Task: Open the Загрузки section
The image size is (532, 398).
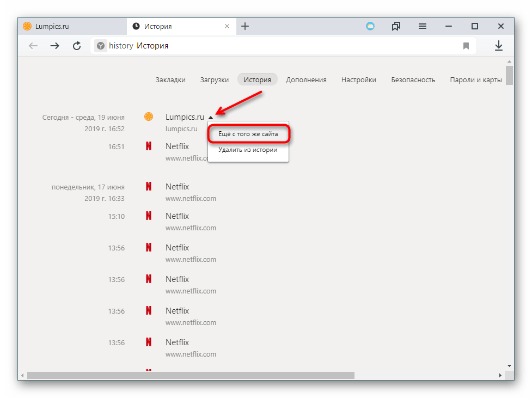Action: click(x=215, y=79)
